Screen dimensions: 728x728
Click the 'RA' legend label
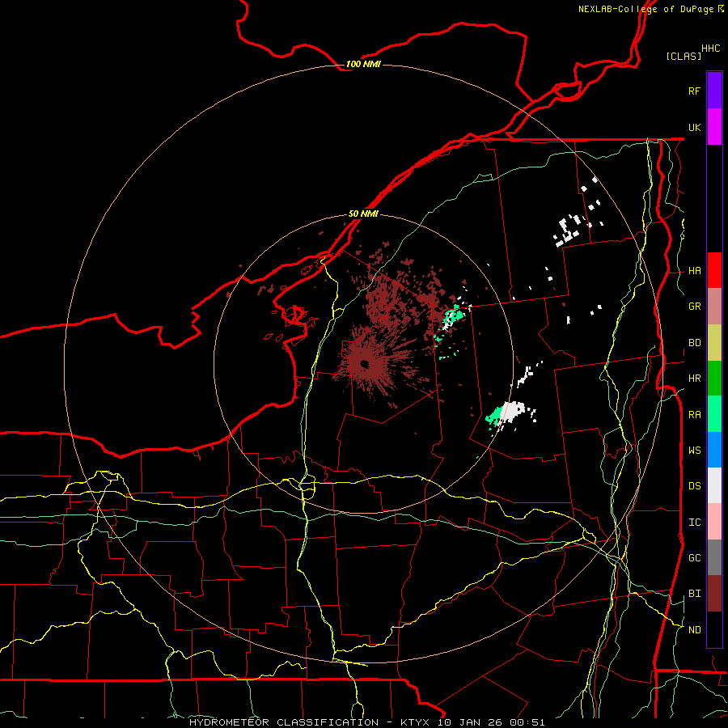coord(694,415)
